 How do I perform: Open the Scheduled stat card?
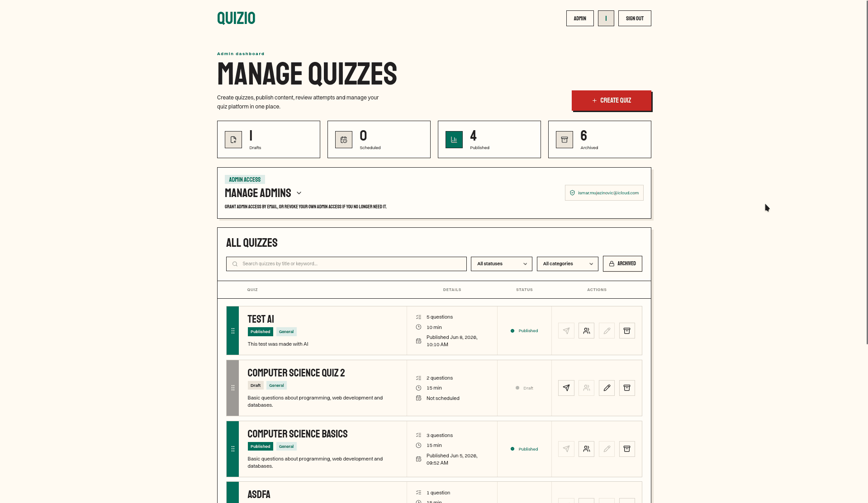click(x=379, y=139)
